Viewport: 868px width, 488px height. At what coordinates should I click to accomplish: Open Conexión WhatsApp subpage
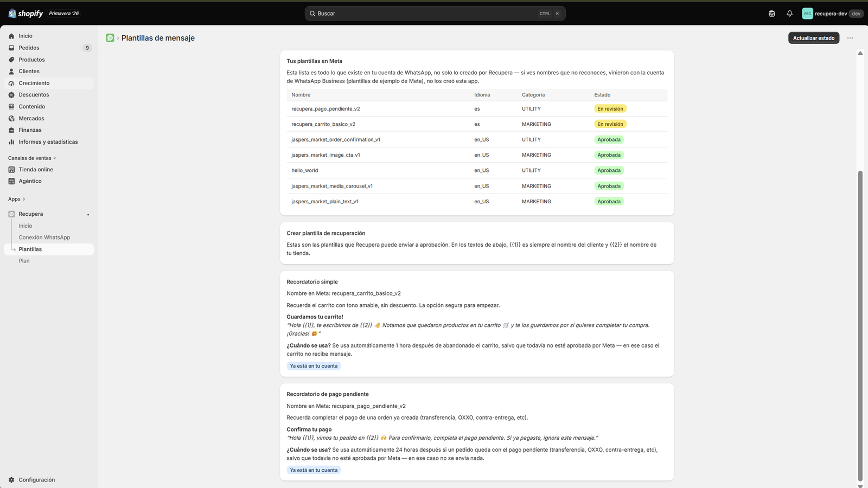pyautogui.click(x=44, y=237)
